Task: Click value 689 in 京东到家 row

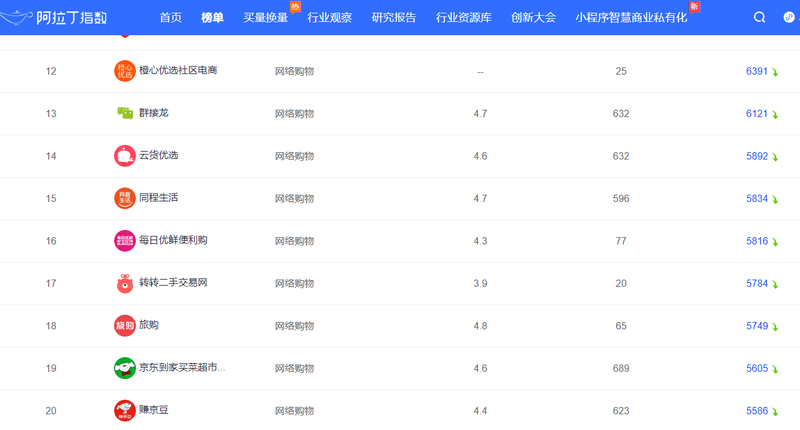Action: coord(621,368)
